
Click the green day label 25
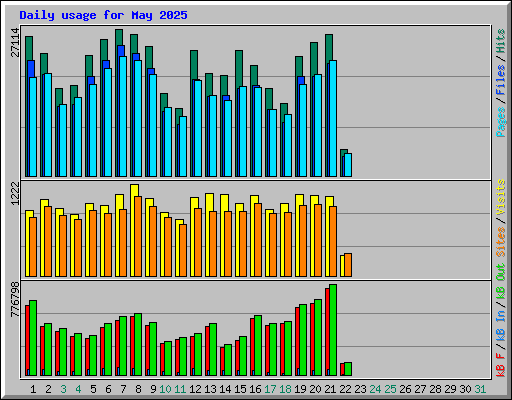point(390,389)
